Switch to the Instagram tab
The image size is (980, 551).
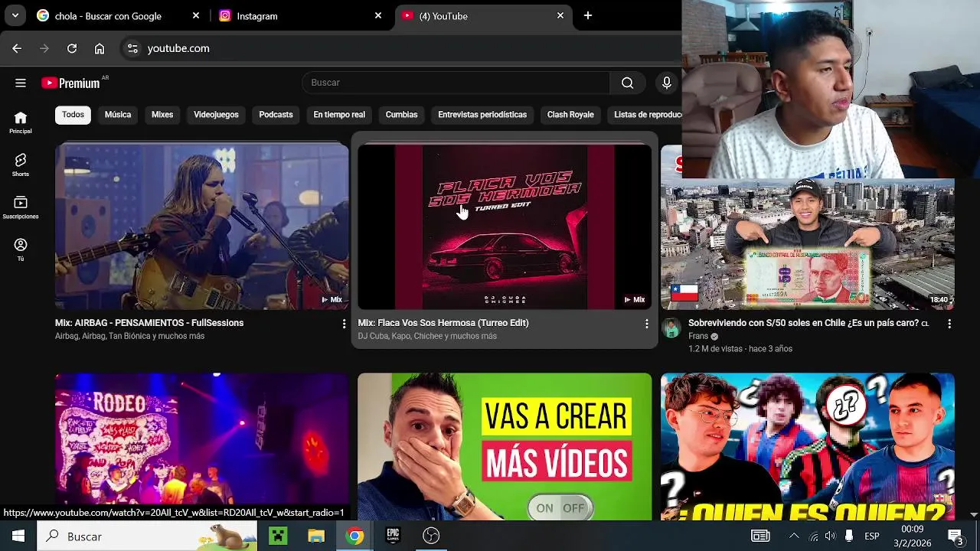click(x=299, y=16)
